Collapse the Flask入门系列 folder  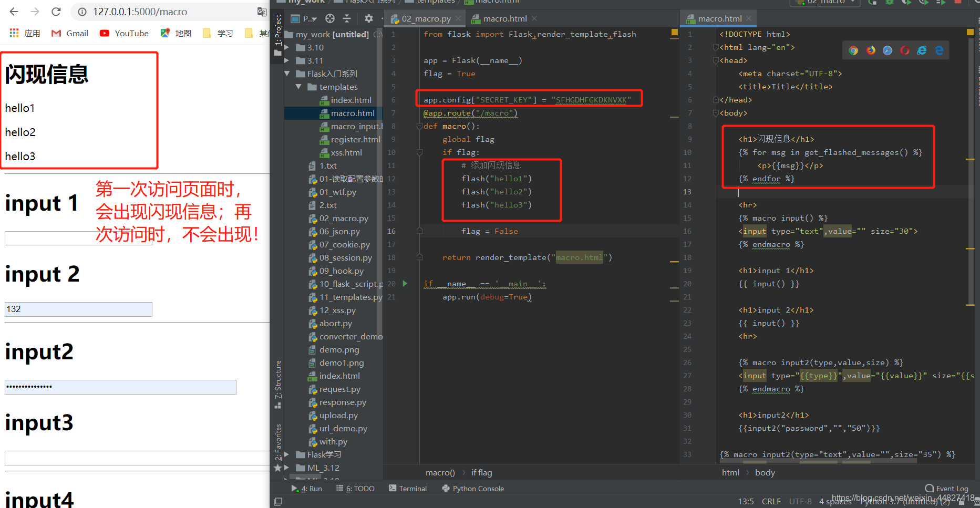pyautogui.click(x=287, y=74)
